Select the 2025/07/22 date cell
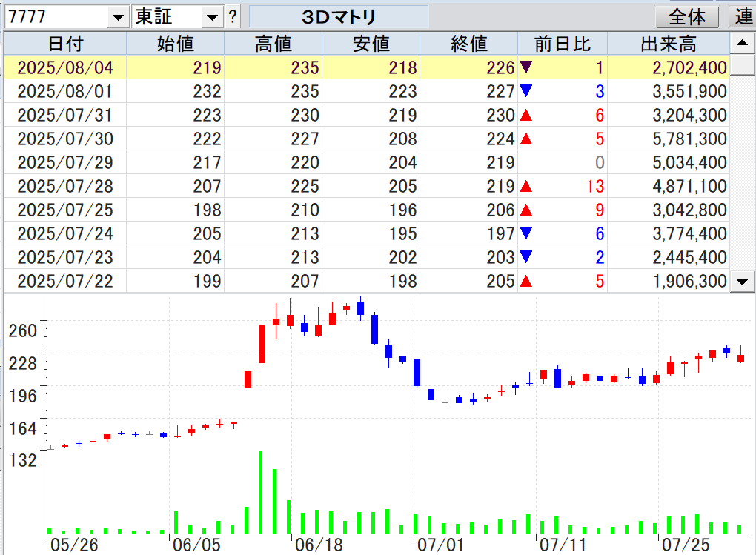Screen dimensions: 756x555 (65, 281)
